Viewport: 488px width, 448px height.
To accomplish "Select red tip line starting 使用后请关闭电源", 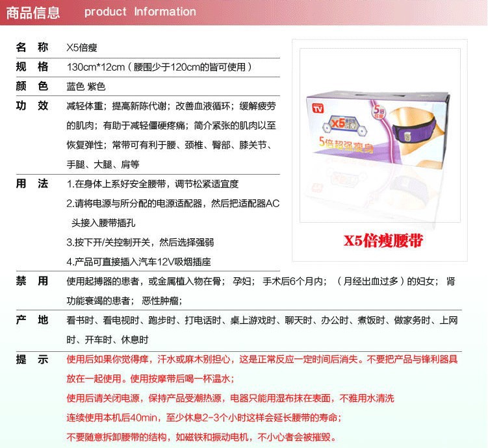I will point(230,398).
